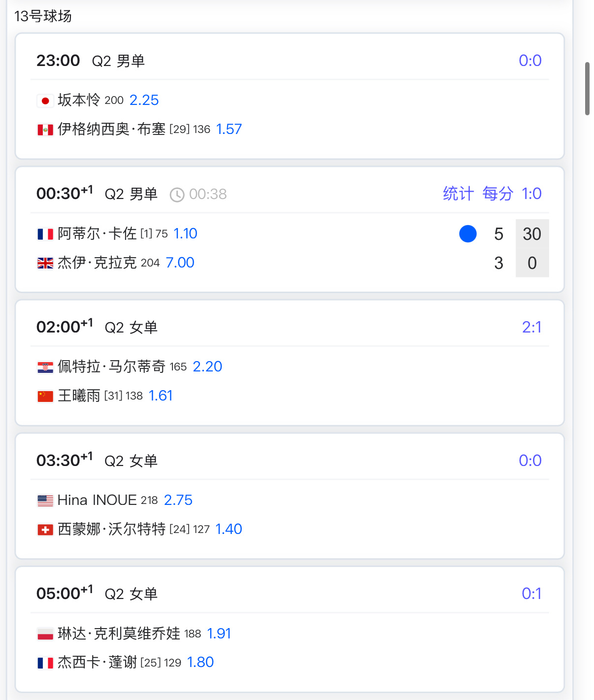Image resolution: width=594 pixels, height=700 pixels.
Task: Click the 2:1 head-to-head score link
Action: 531,327
